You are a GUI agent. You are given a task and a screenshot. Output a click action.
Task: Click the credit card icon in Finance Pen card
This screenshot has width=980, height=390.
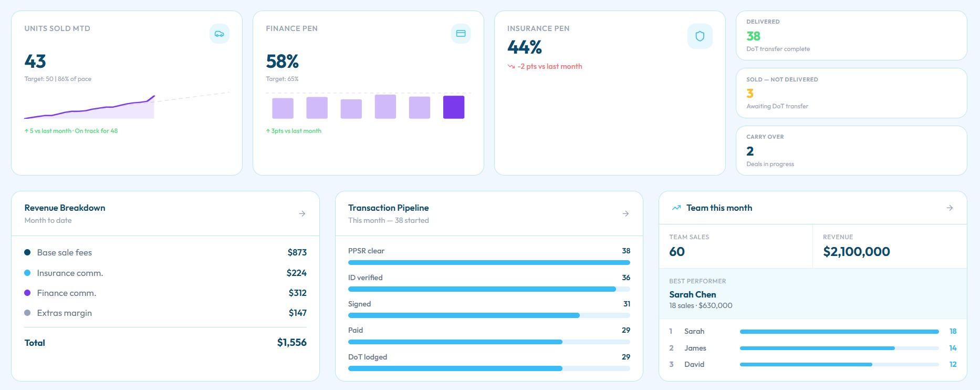[461, 34]
